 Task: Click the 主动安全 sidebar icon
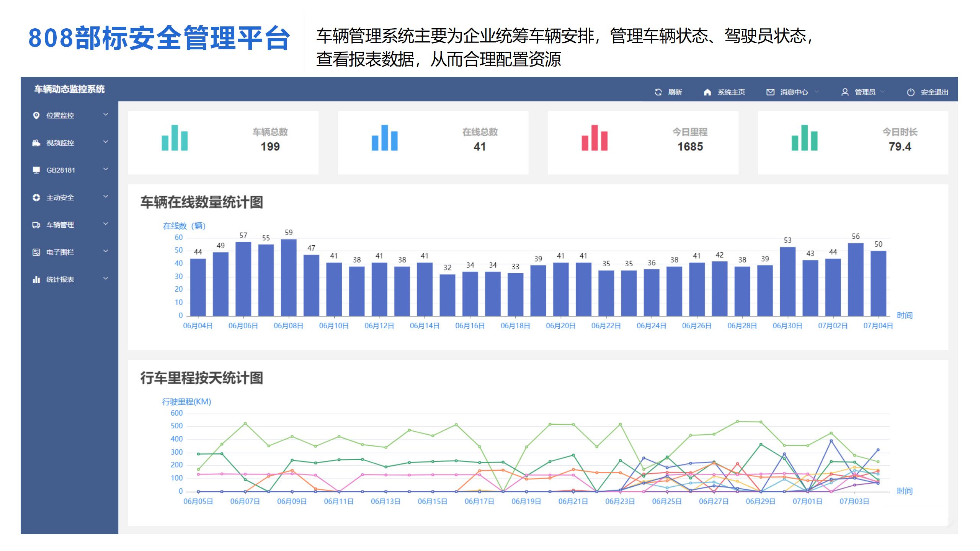(36, 198)
